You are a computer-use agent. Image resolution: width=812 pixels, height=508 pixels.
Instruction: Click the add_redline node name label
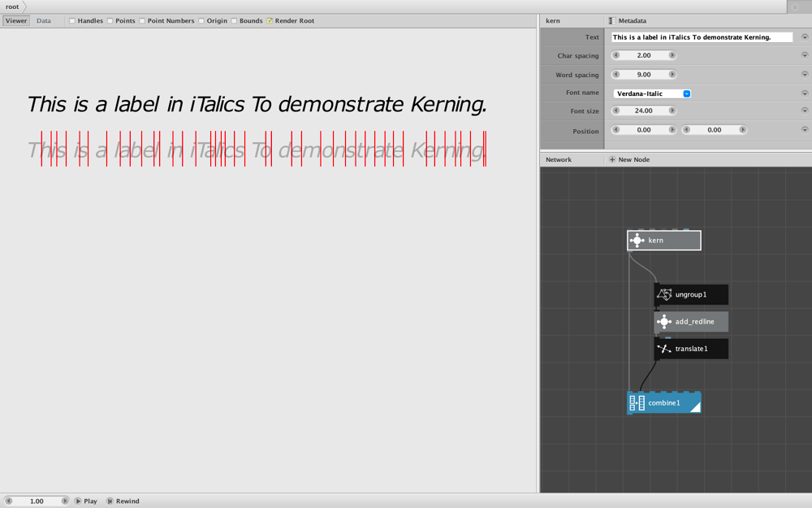pyautogui.click(x=694, y=321)
